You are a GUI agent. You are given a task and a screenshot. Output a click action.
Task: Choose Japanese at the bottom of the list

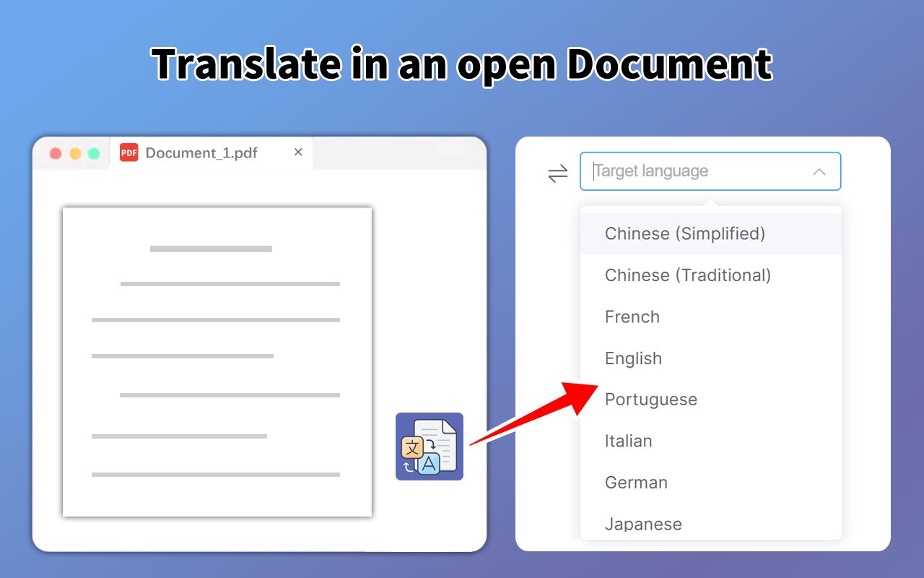point(642,523)
